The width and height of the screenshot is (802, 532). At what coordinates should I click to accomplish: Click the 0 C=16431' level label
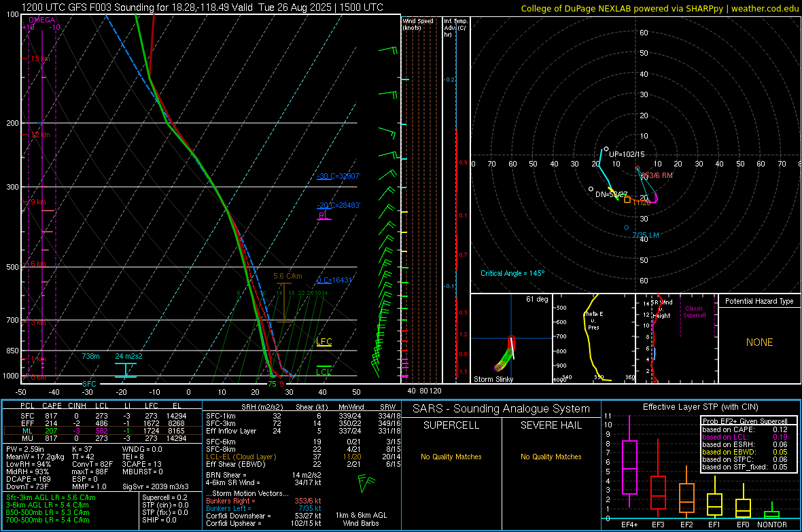tap(334, 281)
